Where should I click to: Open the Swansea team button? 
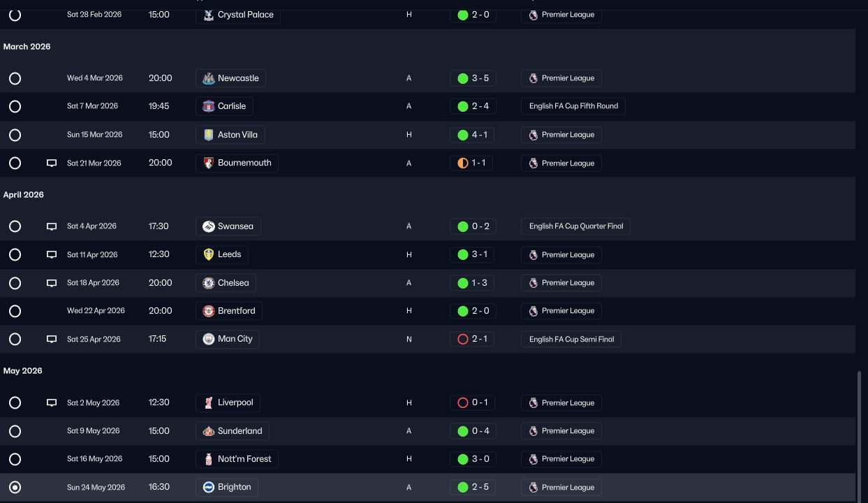(x=228, y=226)
